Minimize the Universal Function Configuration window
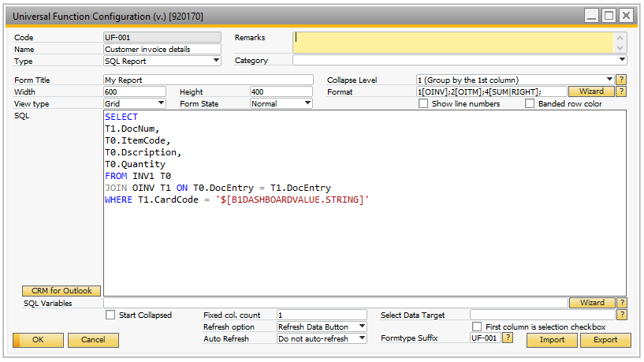The width and height of the screenshot is (644, 362). coord(591,16)
